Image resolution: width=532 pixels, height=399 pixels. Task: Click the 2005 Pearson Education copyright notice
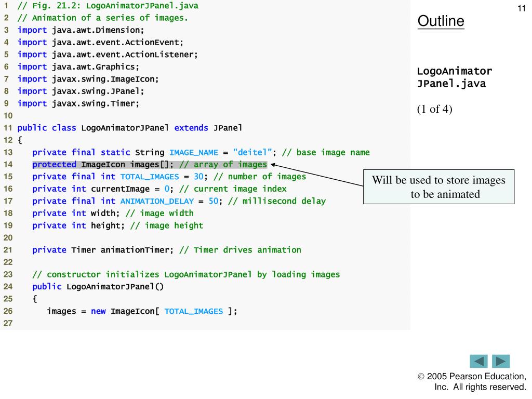[x=472, y=382]
